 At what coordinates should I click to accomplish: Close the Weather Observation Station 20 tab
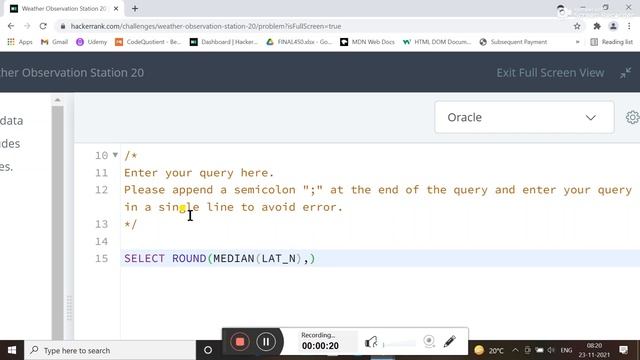[116, 8]
